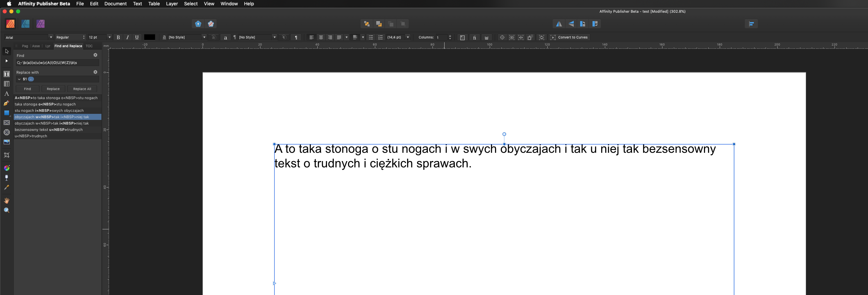Open the black text colour swatch
The height and width of the screenshot is (295, 868).
(x=150, y=38)
